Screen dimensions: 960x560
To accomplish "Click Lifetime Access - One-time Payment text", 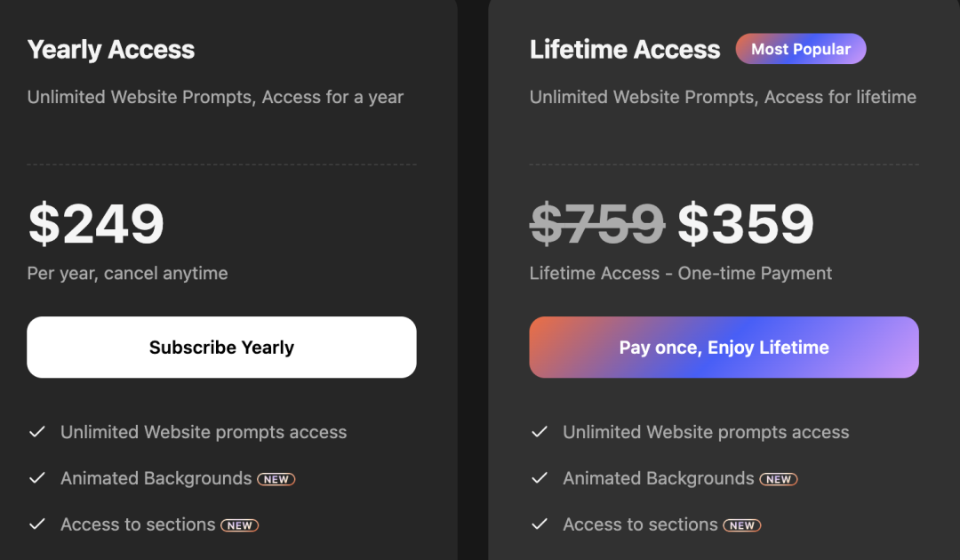I will 681,274.
